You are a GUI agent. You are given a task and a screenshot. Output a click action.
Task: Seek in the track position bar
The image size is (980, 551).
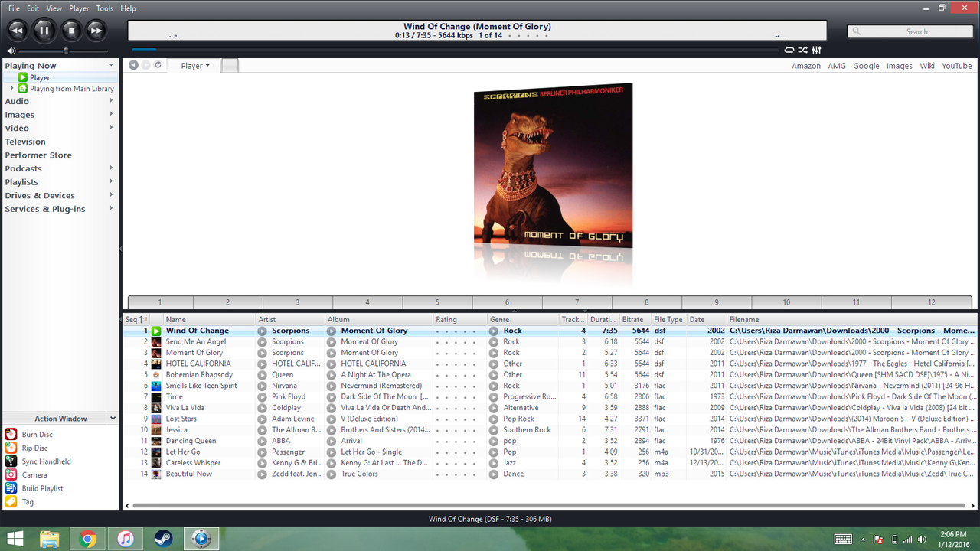tap(456, 50)
